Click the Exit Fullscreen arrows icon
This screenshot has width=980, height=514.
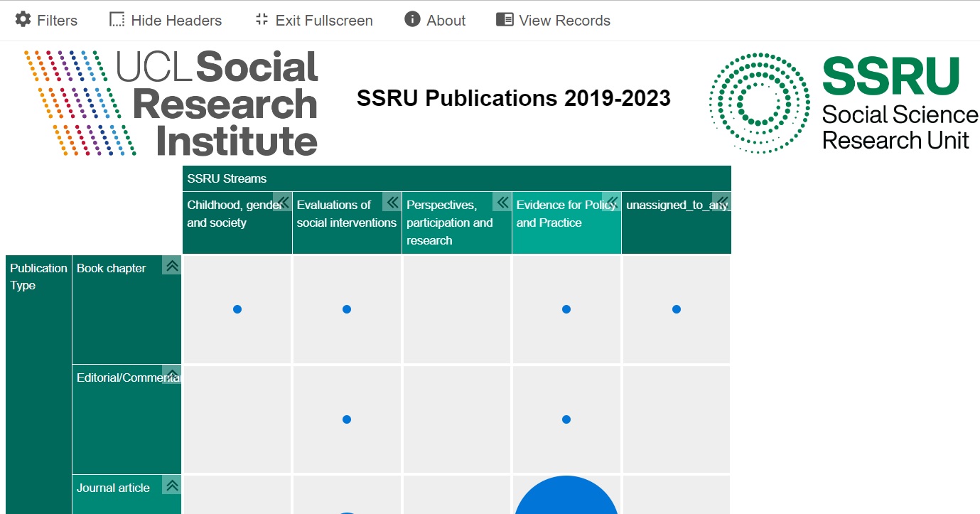point(262,20)
